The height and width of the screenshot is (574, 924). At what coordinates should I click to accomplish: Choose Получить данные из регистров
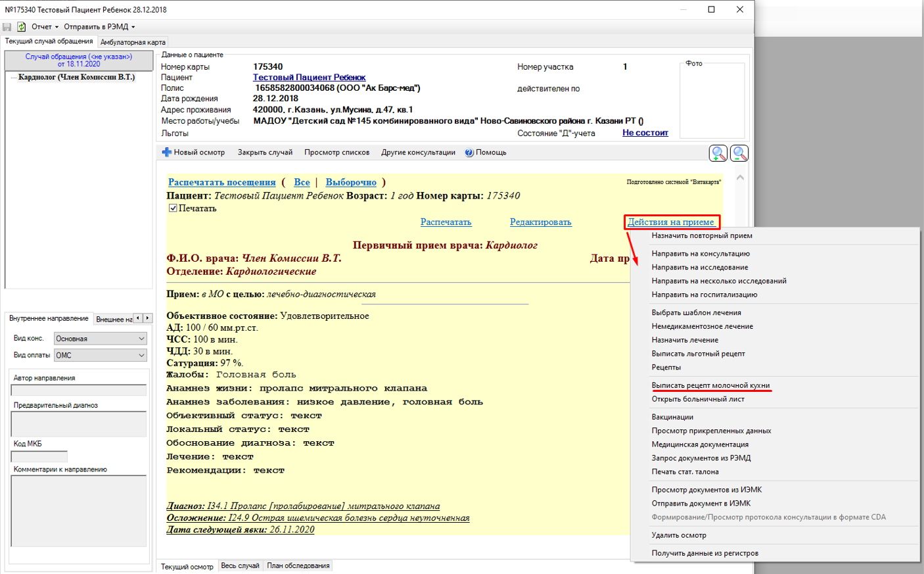pos(705,554)
